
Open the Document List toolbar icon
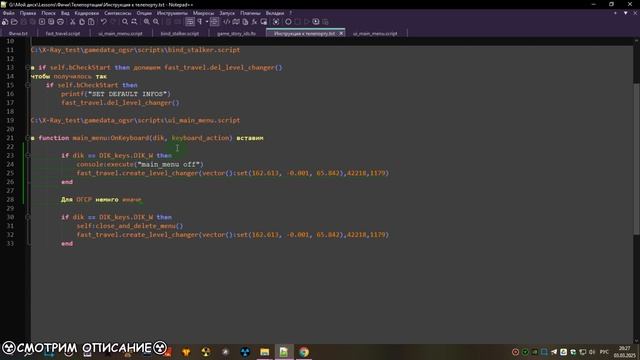coord(245,22)
